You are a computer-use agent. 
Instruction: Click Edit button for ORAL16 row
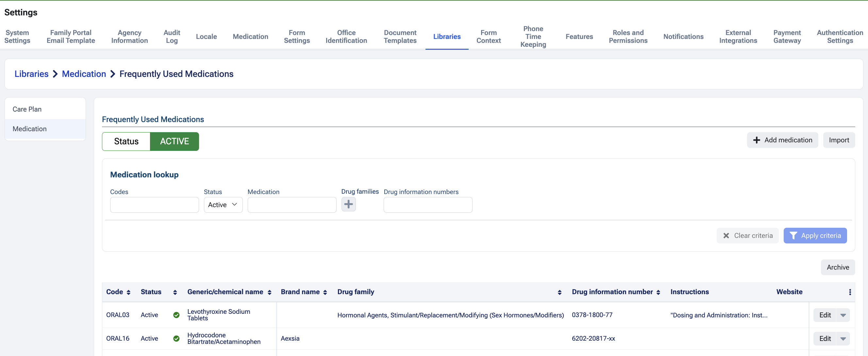[825, 339]
